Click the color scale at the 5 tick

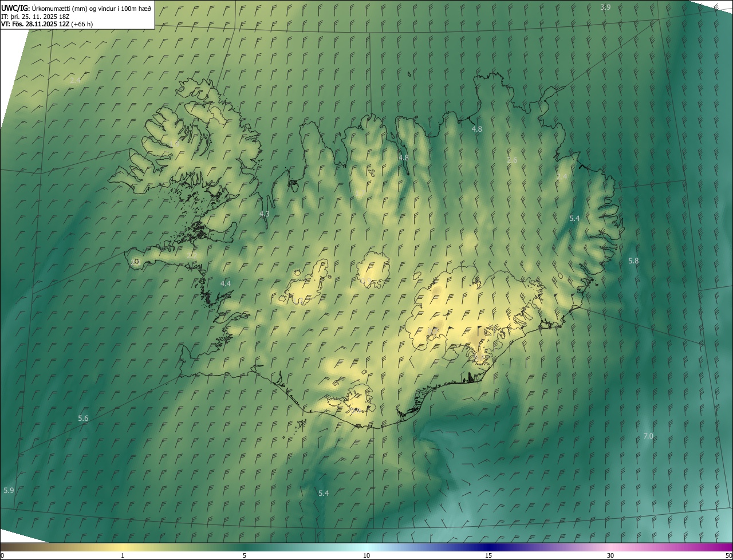(245, 555)
